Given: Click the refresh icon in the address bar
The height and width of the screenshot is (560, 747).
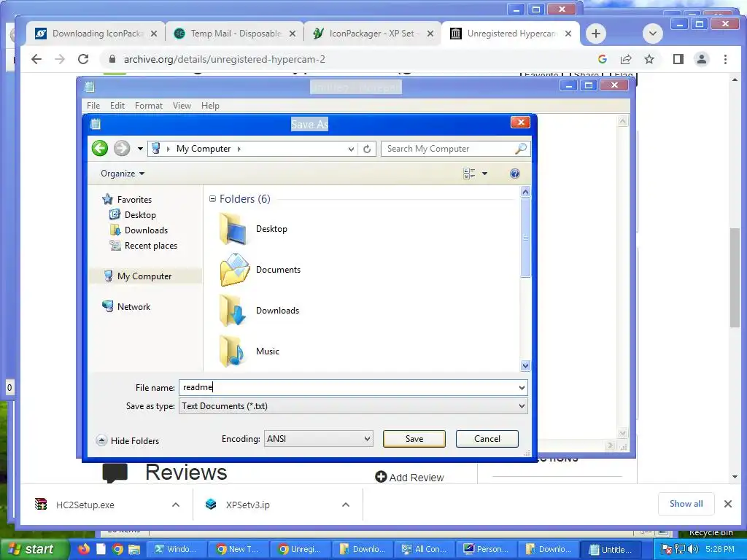Looking at the screenshot, I should click(367, 149).
